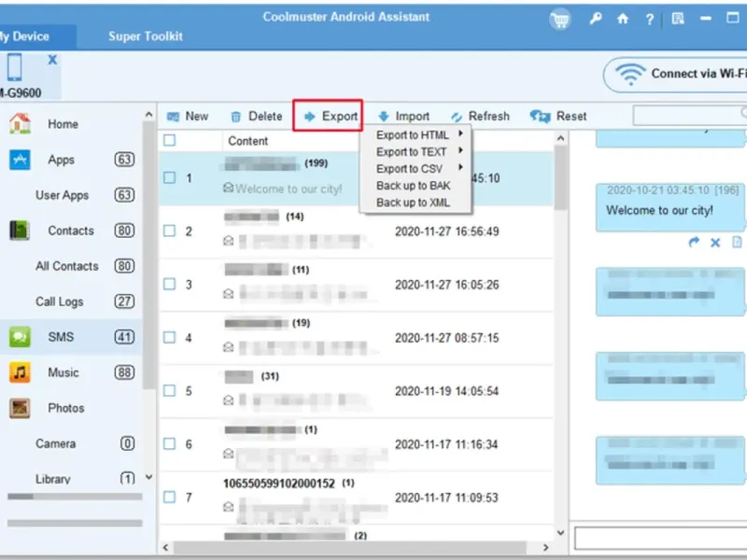
Task: Click Connect via Wi-Fi button
Action: pyautogui.click(x=675, y=75)
